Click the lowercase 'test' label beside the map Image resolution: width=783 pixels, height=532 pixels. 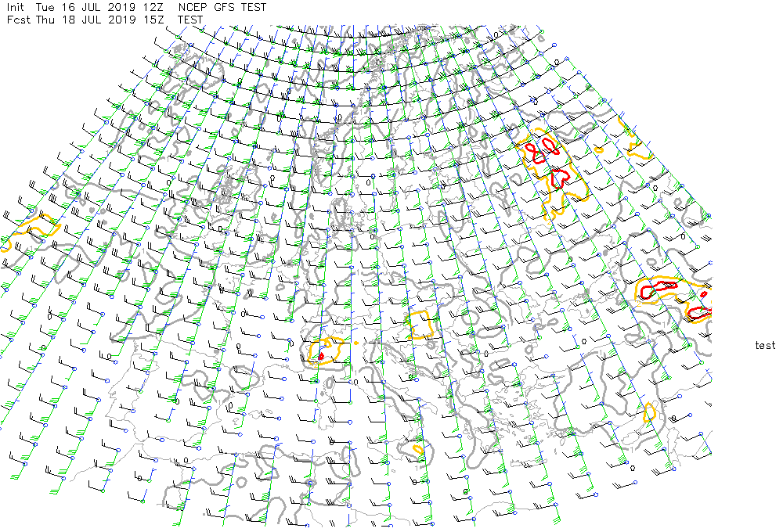coord(765,345)
